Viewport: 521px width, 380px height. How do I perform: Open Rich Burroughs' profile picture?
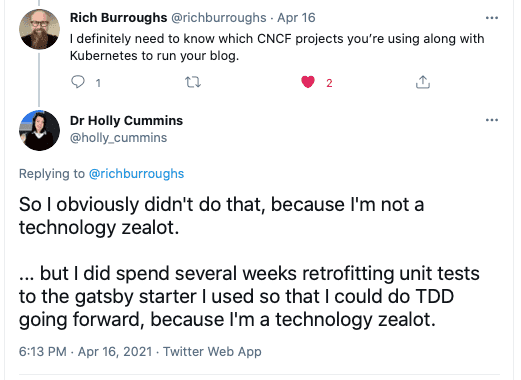tap(39, 29)
